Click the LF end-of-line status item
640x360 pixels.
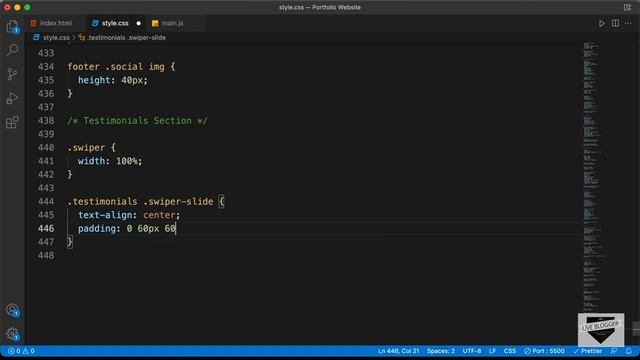(x=492, y=351)
